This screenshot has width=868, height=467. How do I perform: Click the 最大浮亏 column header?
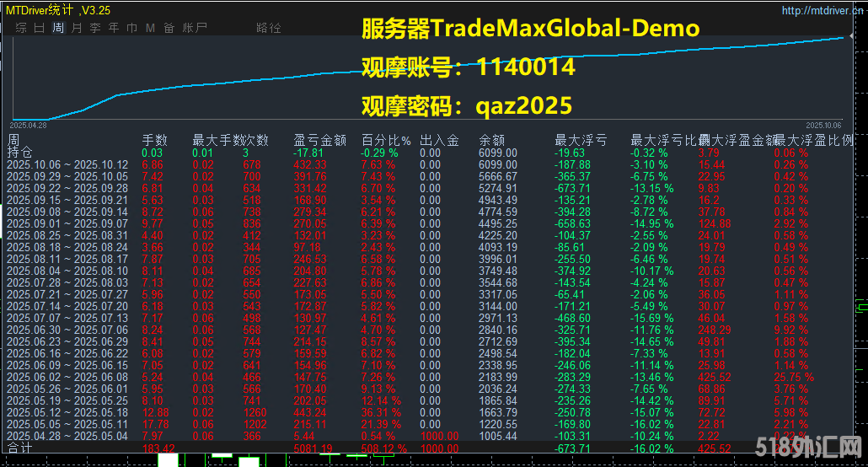(581, 140)
